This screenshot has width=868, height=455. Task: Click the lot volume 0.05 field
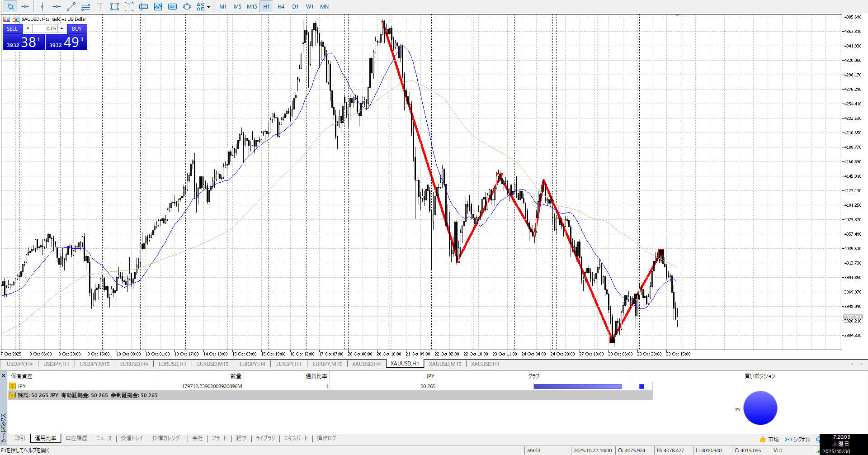(45, 28)
